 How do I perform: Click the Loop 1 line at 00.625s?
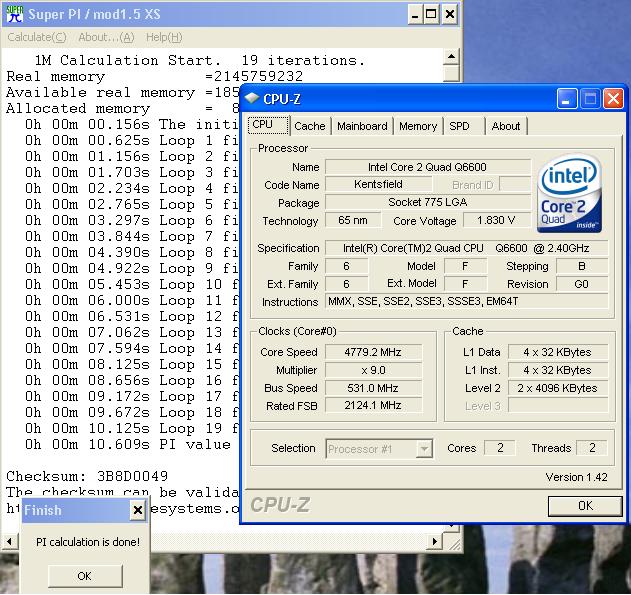point(132,140)
